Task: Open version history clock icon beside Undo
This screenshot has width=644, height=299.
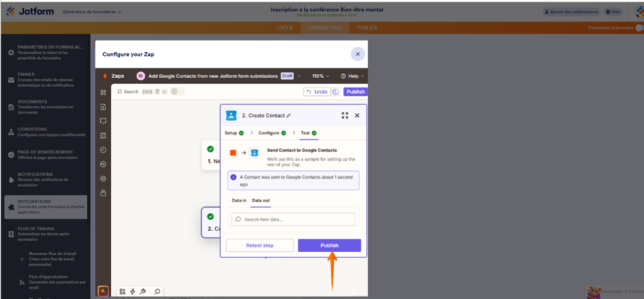Action: pyautogui.click(x=336, y=92)
